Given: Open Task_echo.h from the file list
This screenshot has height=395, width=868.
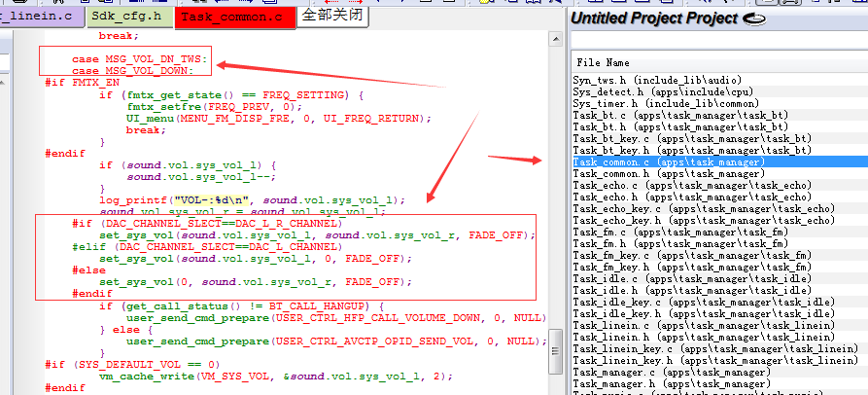Looking at the screenshot, I should [692, 197].
